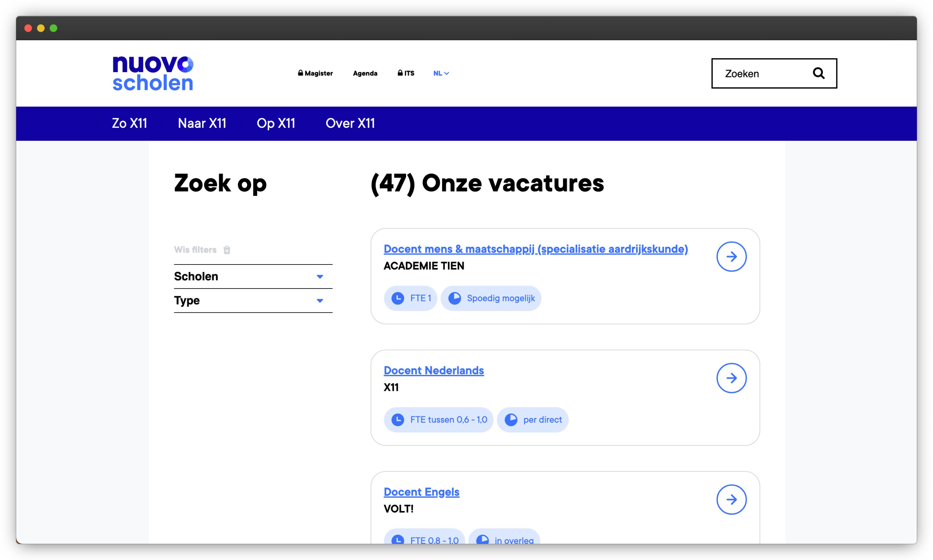Image resolution: width=933 pixels, height=560 pixels.
Task: Click the lock icon next to Magister
Action: tap(300, 73)
